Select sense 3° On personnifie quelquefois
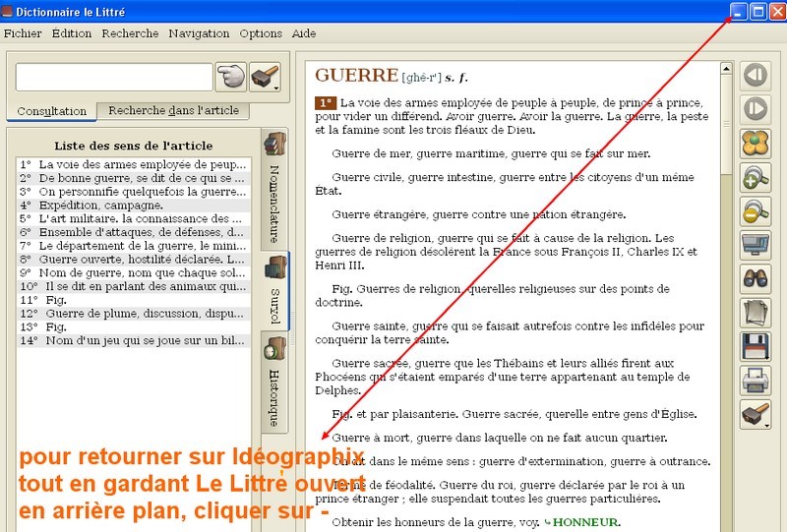 pos(134,192)
